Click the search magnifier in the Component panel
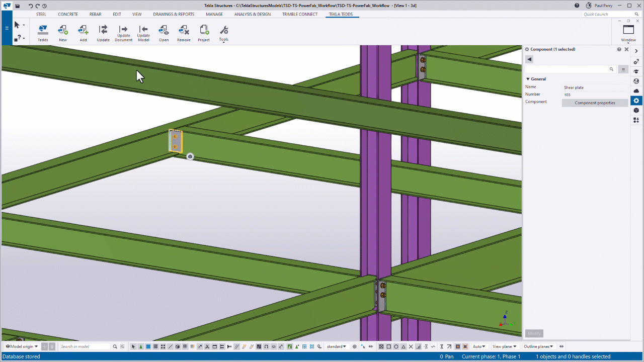This screenshot has width=644, height=362. click(x=611, y=69)
